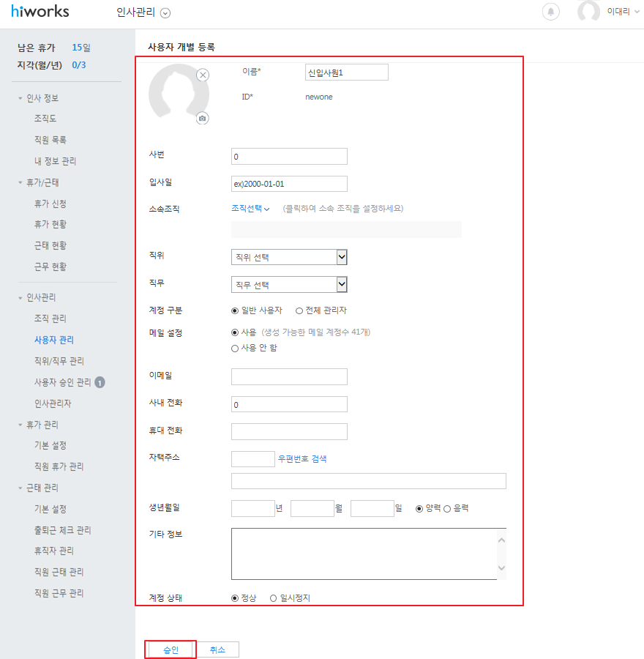The height and width of the screenshot is (659, 644).
Task: Select 전체 관리자 account type
Action: [299, 311]
